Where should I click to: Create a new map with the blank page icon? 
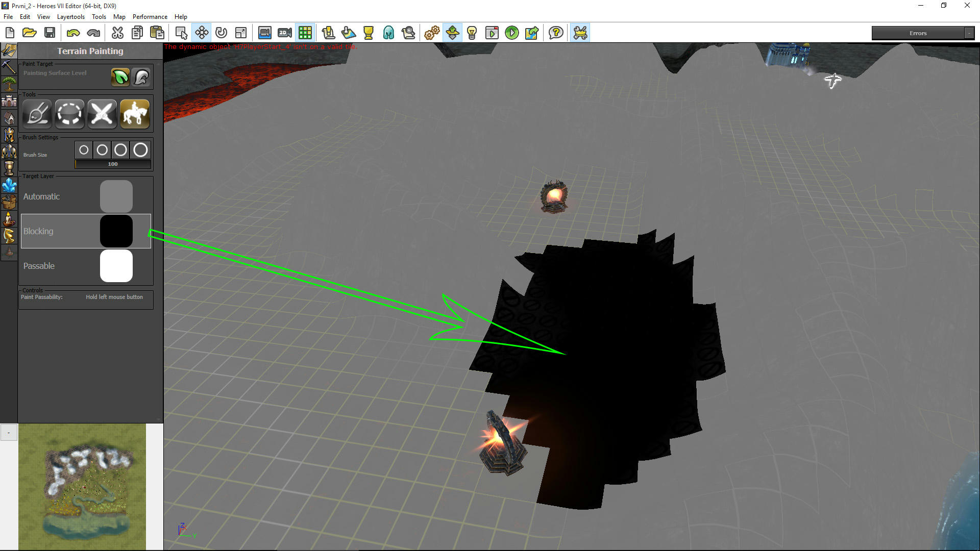pos(10,33)
